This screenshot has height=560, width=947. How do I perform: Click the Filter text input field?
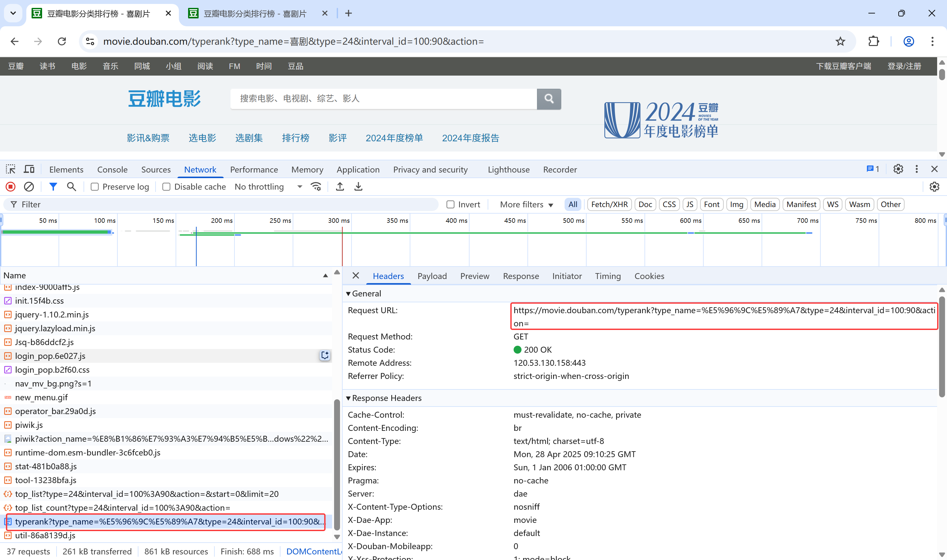[227, 204]
